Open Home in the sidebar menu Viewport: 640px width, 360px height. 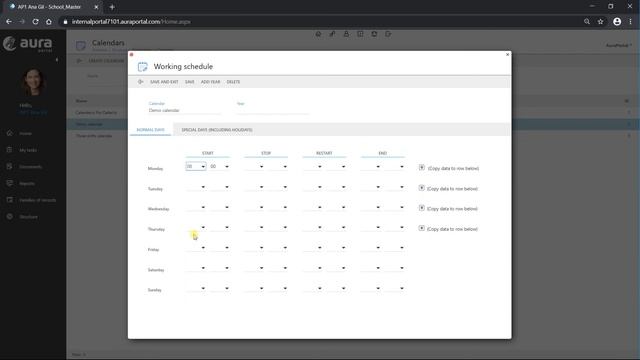click(25, 133)
